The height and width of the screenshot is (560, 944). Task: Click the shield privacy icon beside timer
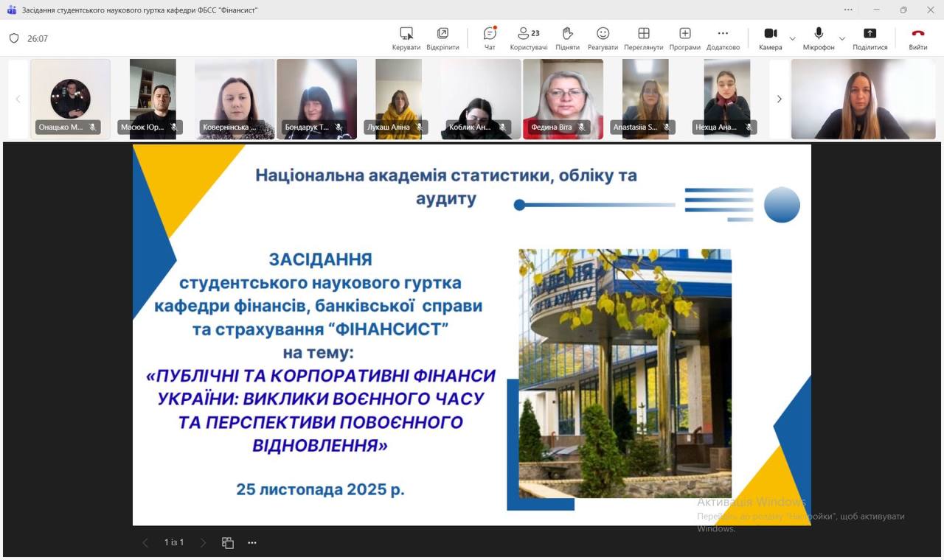[14, 38]
